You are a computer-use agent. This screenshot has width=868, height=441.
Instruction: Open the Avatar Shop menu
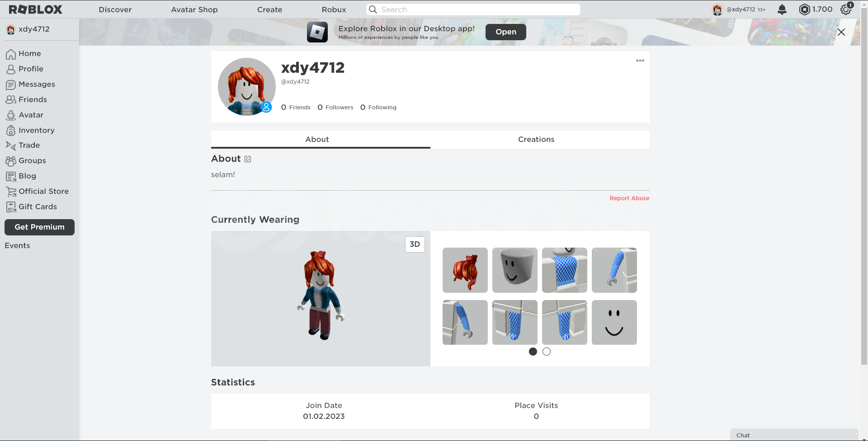(x=194, y=9)
